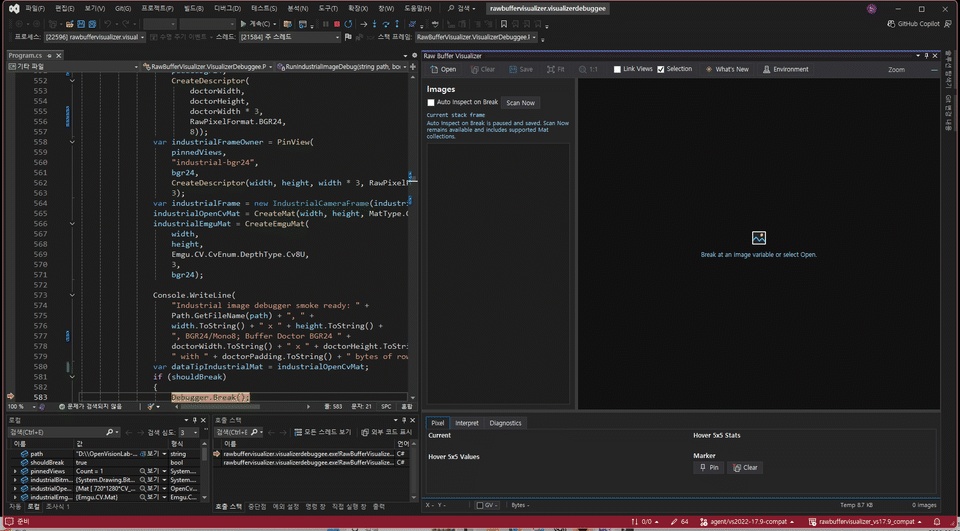960x531 pixels.
Task: Auto-hide the Raw Buffer Visualizer pin icon
Action: tap(926, 56)
